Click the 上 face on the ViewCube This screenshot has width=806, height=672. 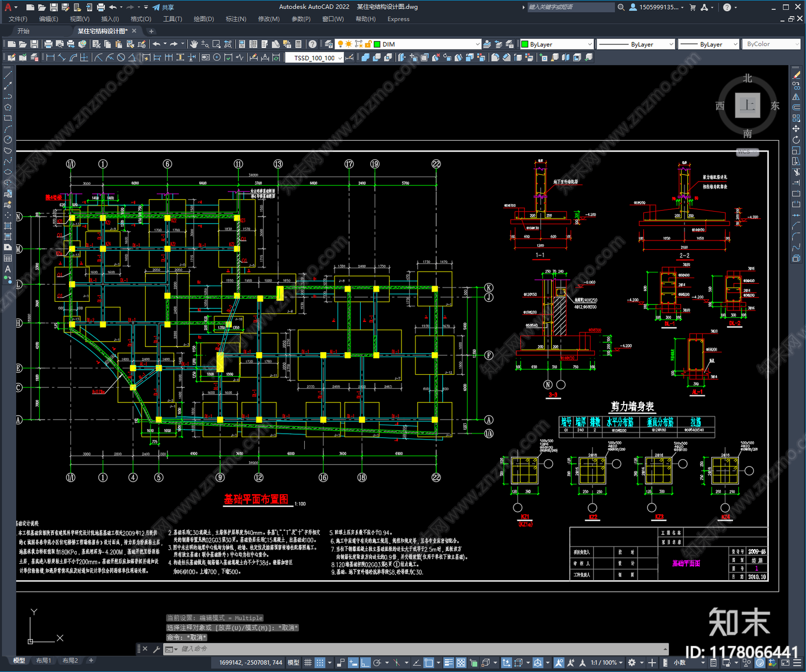tap(747, 105)
